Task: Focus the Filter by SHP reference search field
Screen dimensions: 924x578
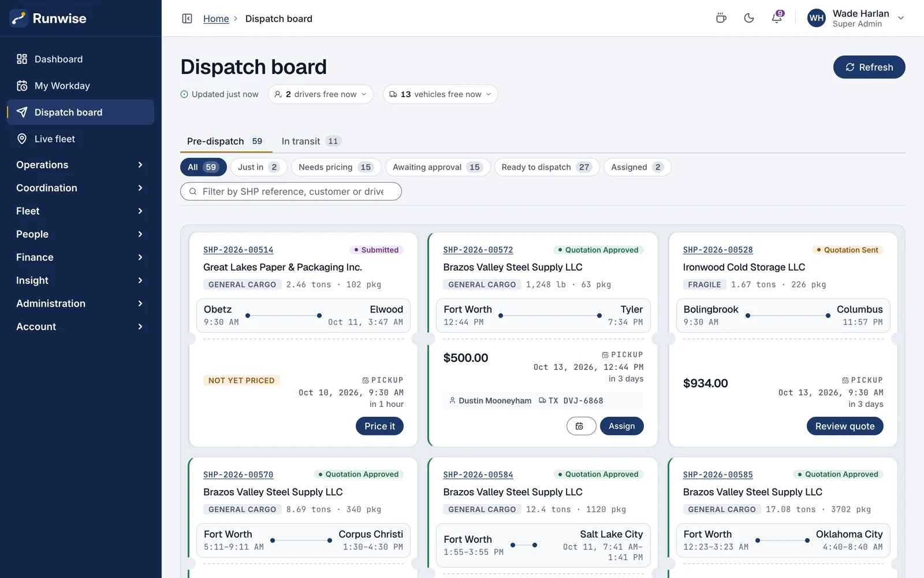Action: pos(291,191)
